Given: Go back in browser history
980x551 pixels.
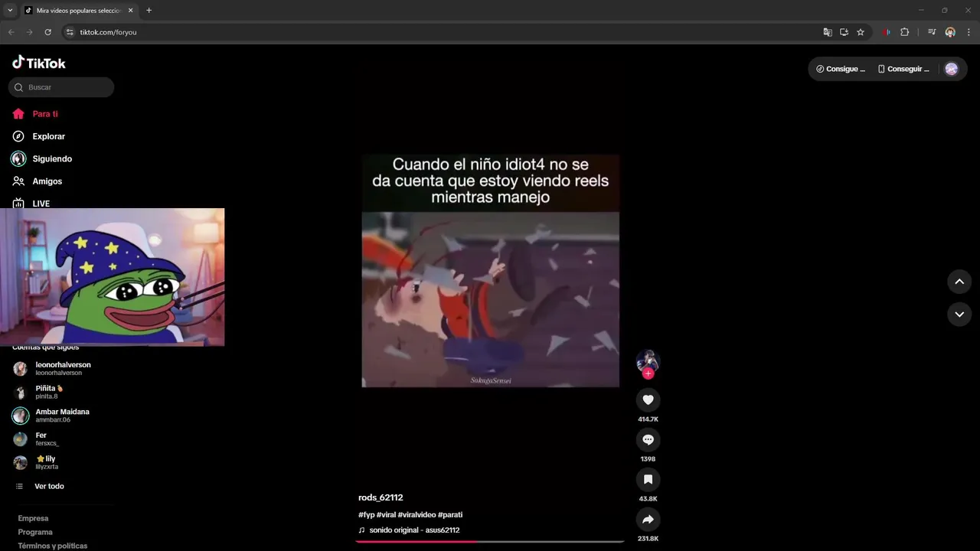Looking at the screenshot, I should (x=11, y=32).
